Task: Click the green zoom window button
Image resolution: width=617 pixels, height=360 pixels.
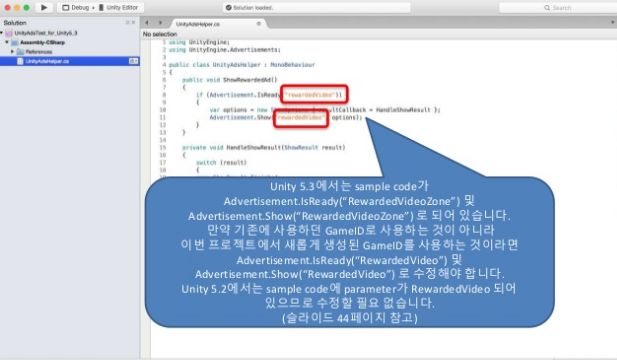Action: [x=26, y=7]
